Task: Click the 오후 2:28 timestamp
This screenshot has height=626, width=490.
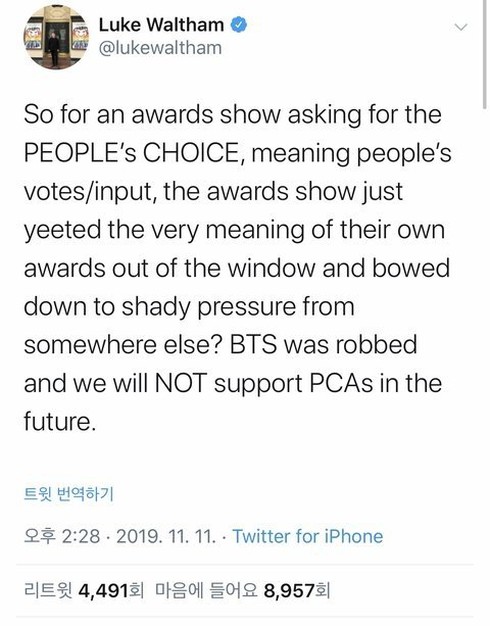Action: 62,536
